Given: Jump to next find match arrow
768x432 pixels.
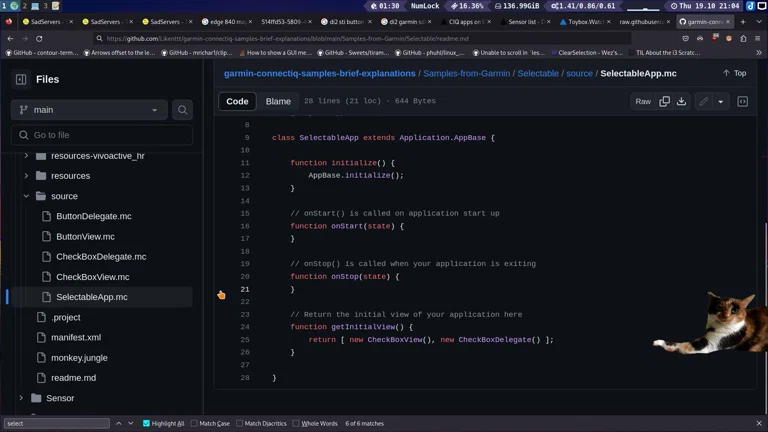Looking at the screenshot, I should [131, 423].
